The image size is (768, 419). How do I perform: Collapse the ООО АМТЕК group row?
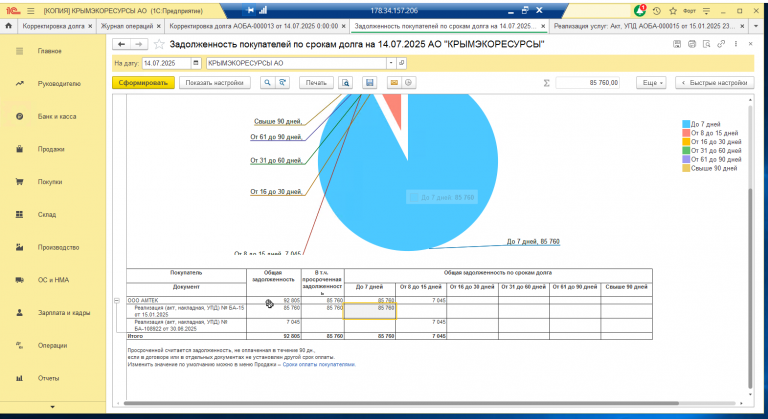(117, 300)
